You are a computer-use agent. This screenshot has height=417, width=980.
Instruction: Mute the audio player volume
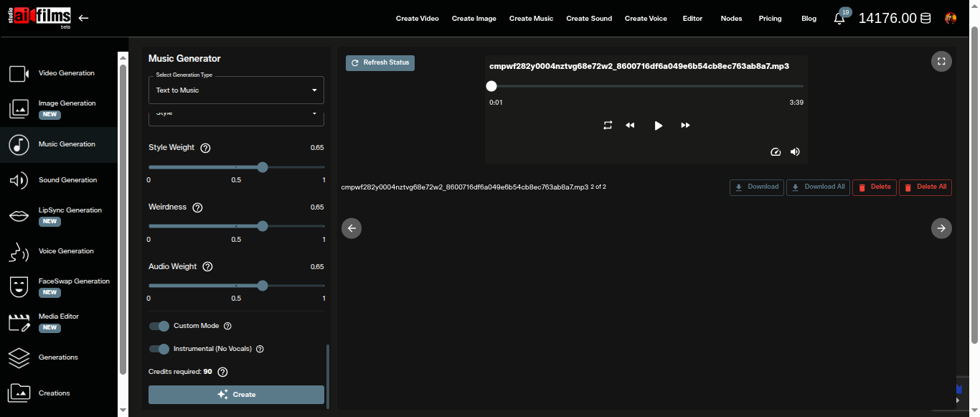(x=795, y=151)
